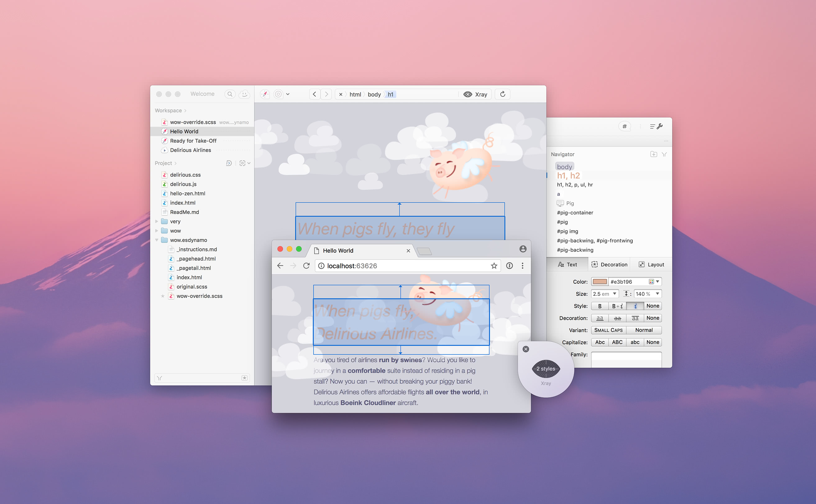Select Delirious Airlines workspace item
The width and height of the screenshot is (816, 504).
190,150
